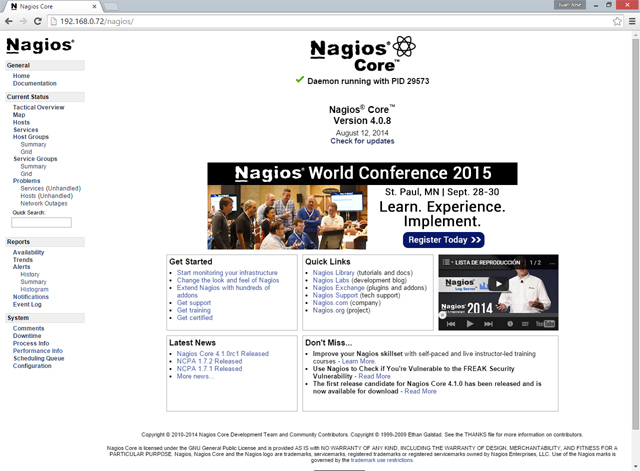Viewport: 640px width, 471px height.
Task: Open a new browser tab
Action: pyautogui.click(x=110, y=7)
